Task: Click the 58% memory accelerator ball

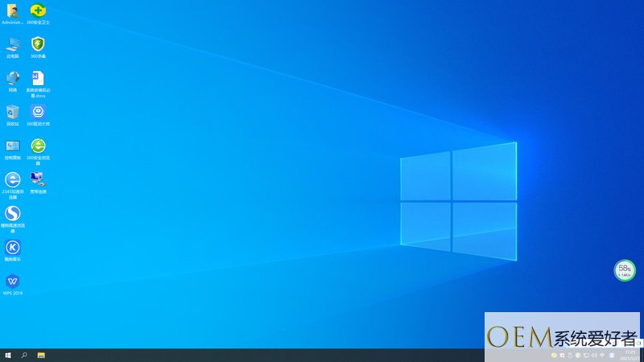Action: (x=625, y=270)
